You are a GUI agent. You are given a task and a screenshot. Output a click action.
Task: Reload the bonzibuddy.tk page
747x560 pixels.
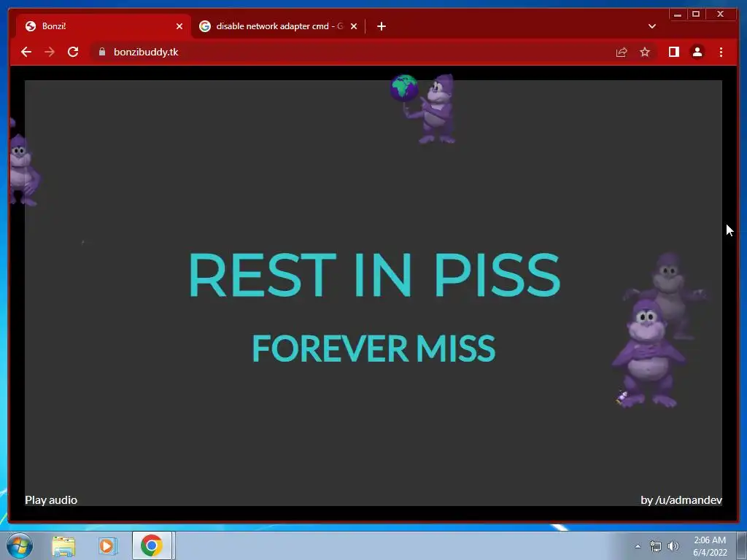pyautogui.click(x=73, y=52)
